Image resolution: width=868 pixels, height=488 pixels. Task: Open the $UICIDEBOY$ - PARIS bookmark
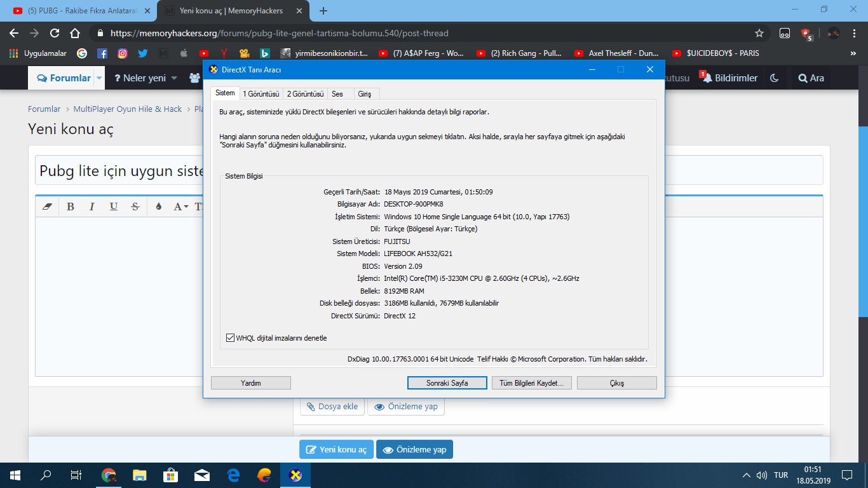tap(715, 53)
